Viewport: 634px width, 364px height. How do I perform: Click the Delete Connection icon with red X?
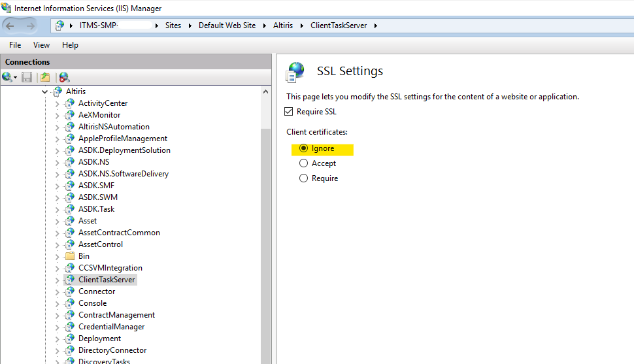point(64,77)
